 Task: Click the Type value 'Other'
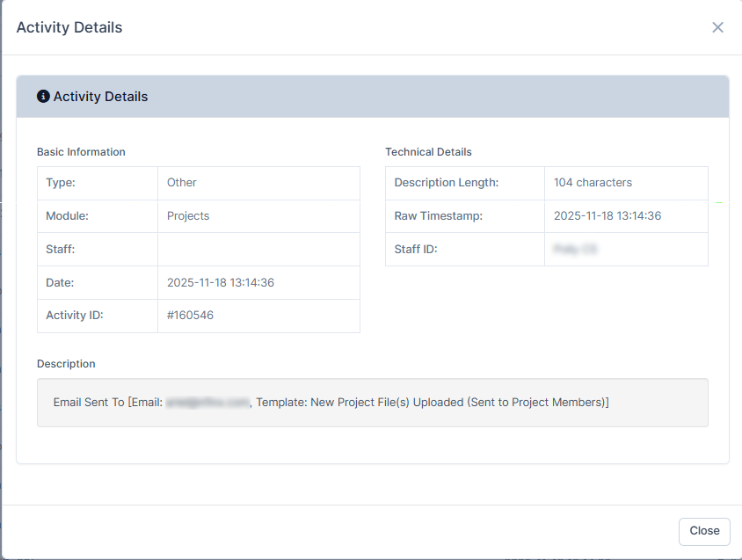(x=182, y=183)
